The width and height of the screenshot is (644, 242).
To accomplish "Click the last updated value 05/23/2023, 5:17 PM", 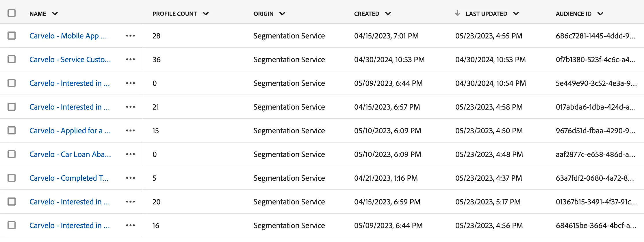I will pos(488,202).
